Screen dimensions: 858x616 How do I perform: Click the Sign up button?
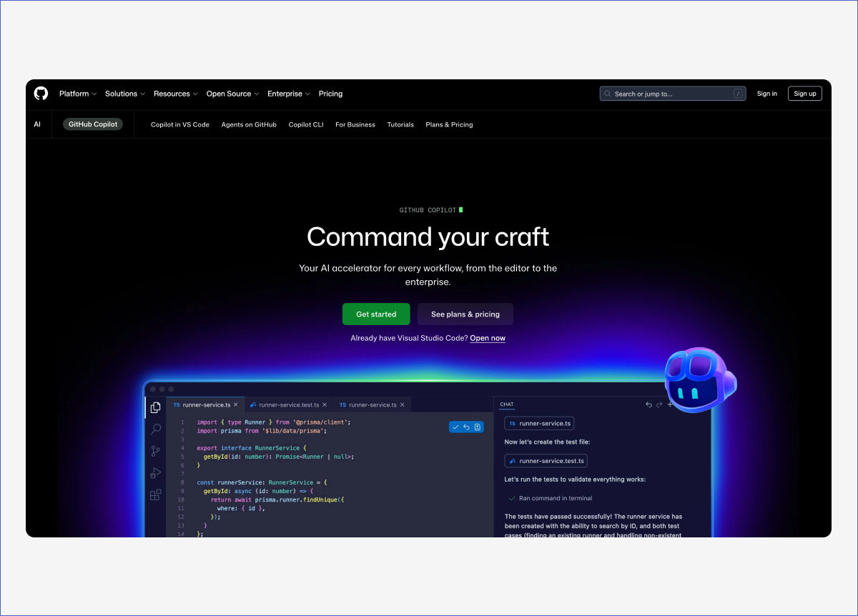(805, 94)
